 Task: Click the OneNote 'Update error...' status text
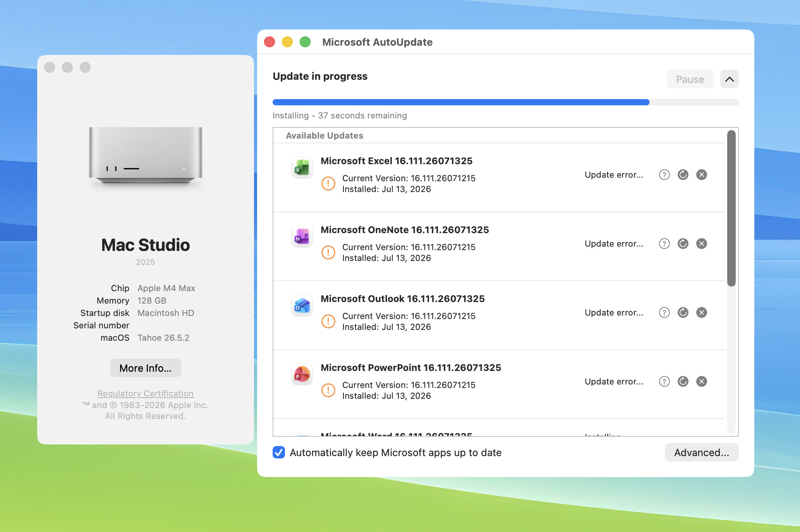(614, 244)
